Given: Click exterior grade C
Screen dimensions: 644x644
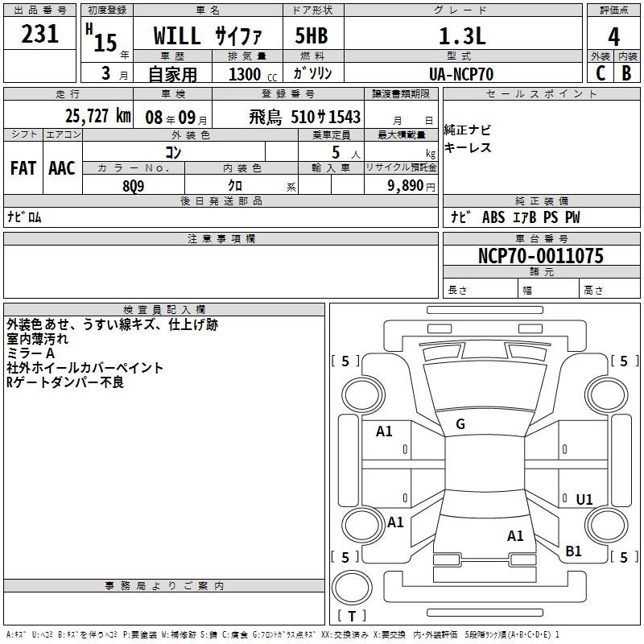Looking at the screenshot, I should (x=600, y=73).
